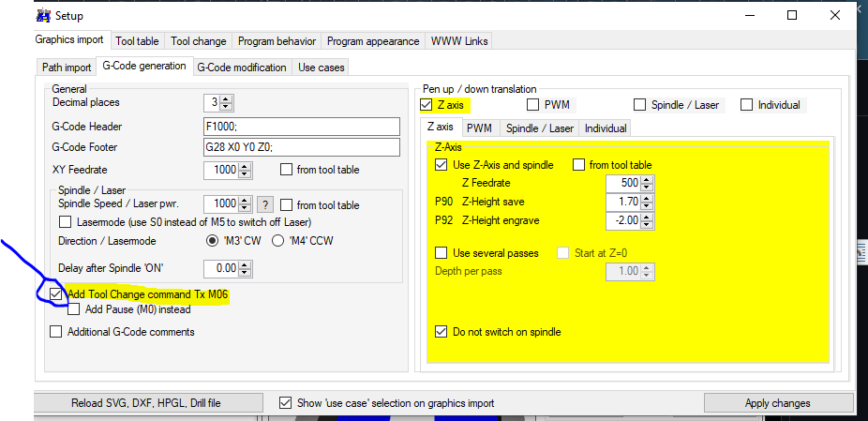Uncheck Do not switch on spindle
This screenshot has width=868, height=421.
point(441,331)
